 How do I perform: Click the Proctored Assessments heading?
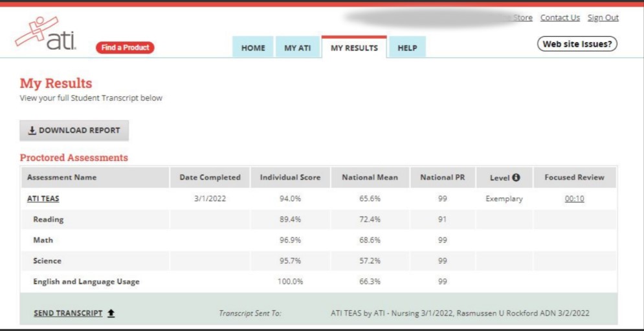(x=74, y=158)
